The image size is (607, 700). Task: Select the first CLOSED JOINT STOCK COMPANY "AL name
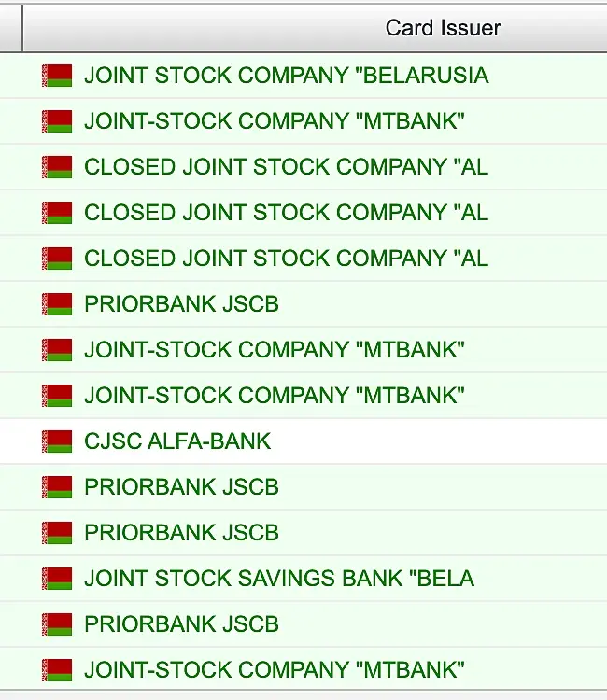click(x=286, y=167)
